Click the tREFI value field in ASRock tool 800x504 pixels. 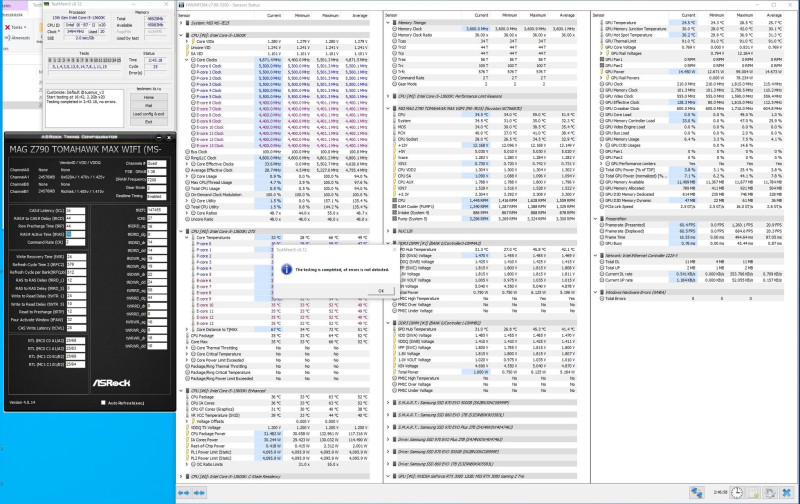point(157,210)
